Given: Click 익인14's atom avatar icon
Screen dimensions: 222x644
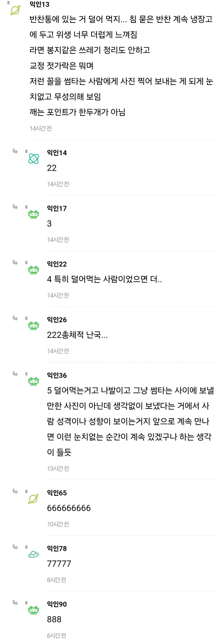Looking at the screenshot, I should 34,159.
